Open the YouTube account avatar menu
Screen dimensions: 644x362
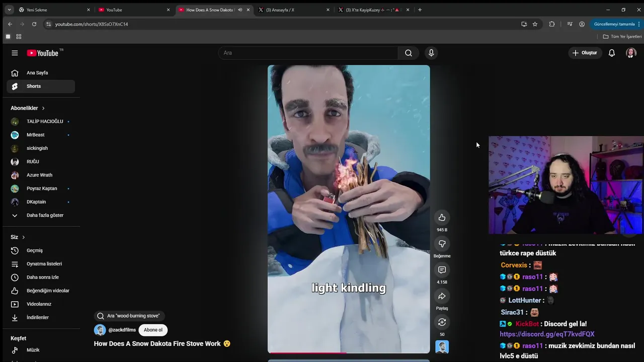(631, 53)
